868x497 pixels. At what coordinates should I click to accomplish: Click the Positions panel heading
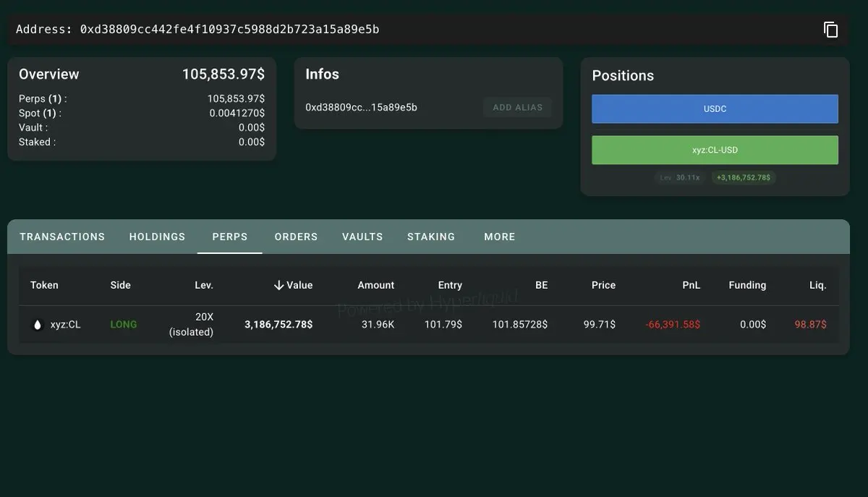[623, 75]
